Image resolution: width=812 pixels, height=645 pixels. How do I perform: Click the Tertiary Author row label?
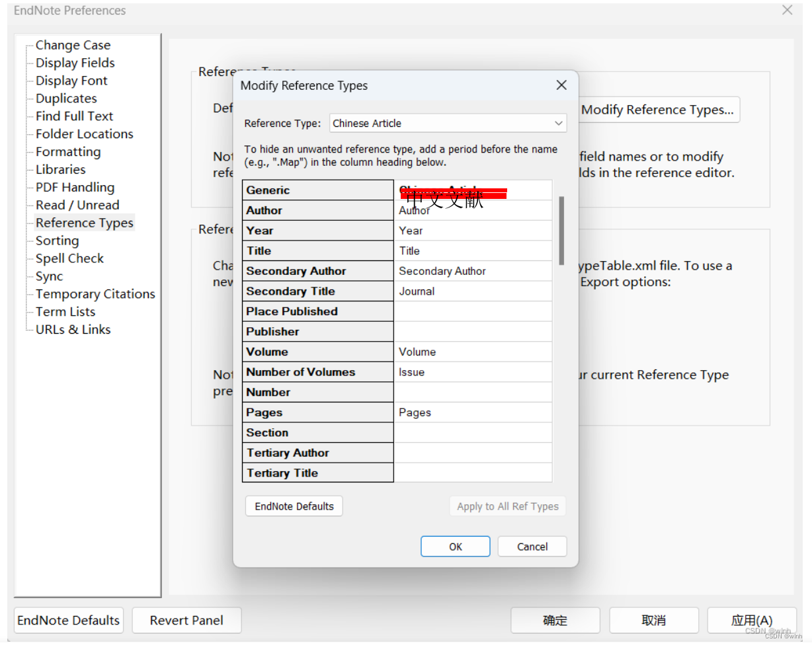318,453
